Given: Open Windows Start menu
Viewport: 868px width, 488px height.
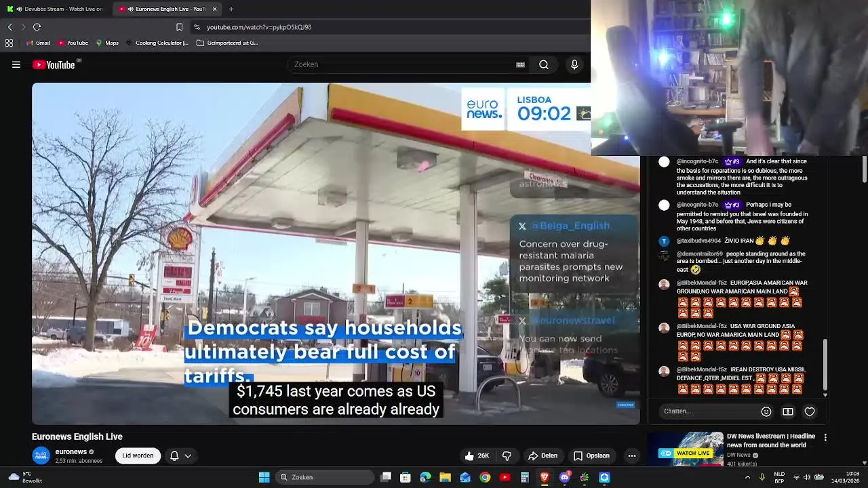Looking at the screenshot, I should click(x=264, y=477).
